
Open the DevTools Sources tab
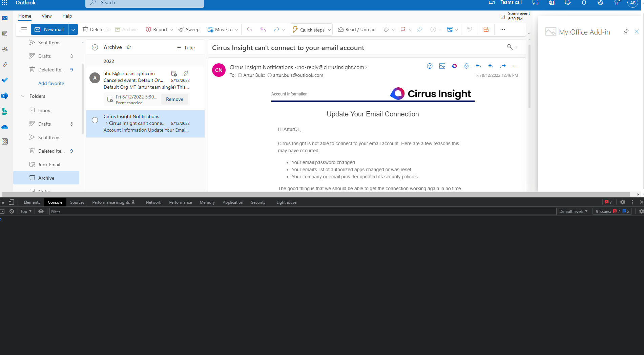[x=77, y=202]
